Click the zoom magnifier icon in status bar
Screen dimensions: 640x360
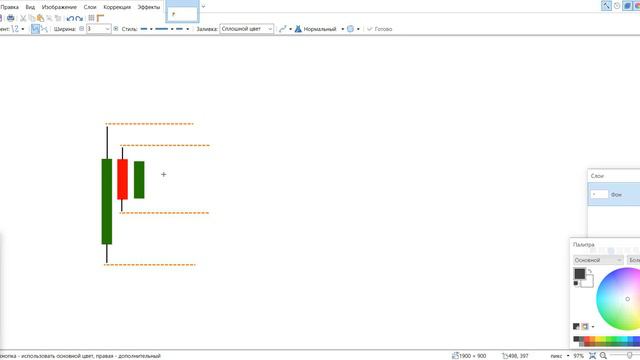(603, 356)
